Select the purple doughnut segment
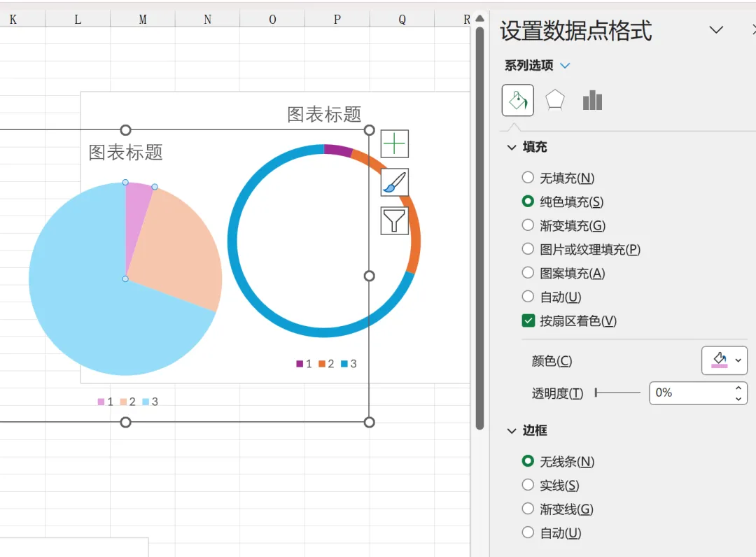The image size is (756, 557). pyautogui.click(x=338, y=149)
